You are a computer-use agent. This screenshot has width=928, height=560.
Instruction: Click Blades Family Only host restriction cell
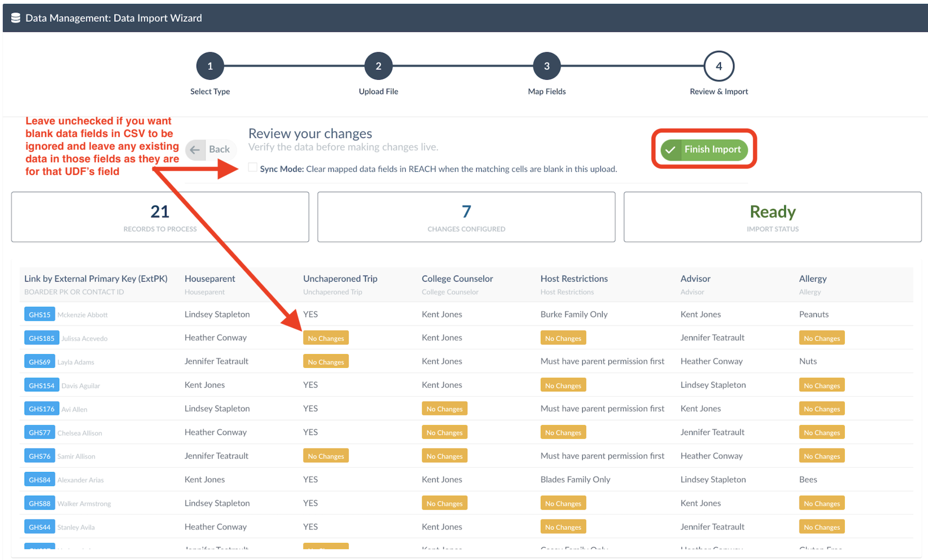coord(575,479)
